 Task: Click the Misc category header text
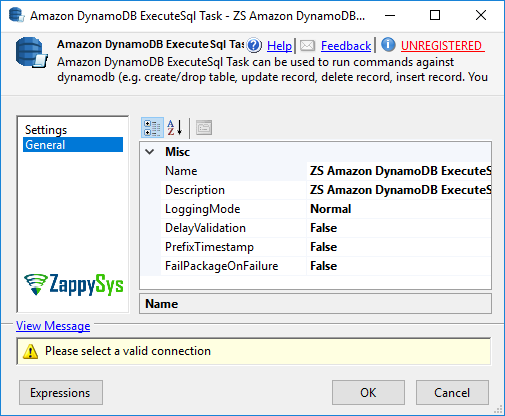pyautogui.click(x=177, y=152)
